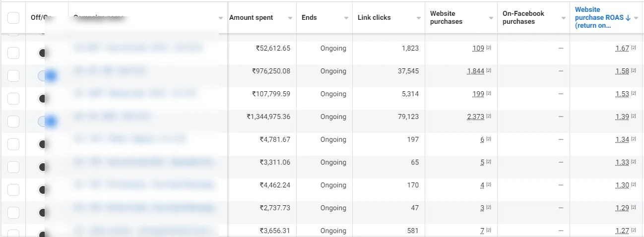644x237 pixels.
Task: Sort by On-Facebook purchases header
Action: pos(523,17)
